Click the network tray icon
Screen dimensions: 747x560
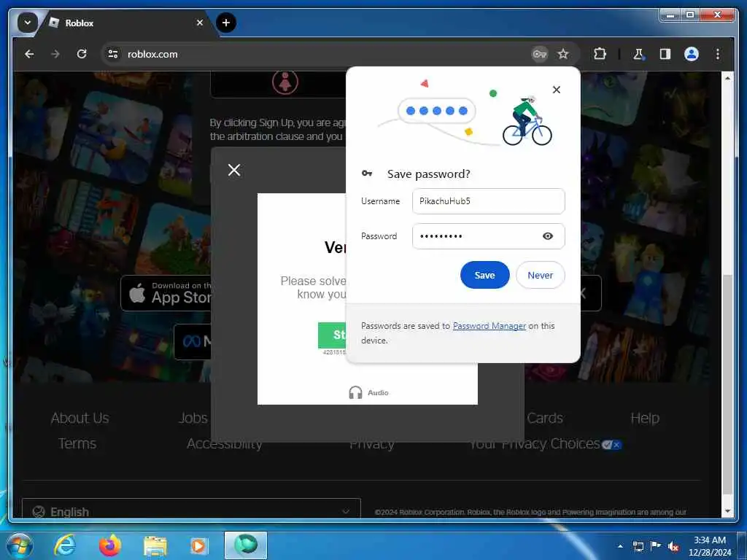[638, 546]
